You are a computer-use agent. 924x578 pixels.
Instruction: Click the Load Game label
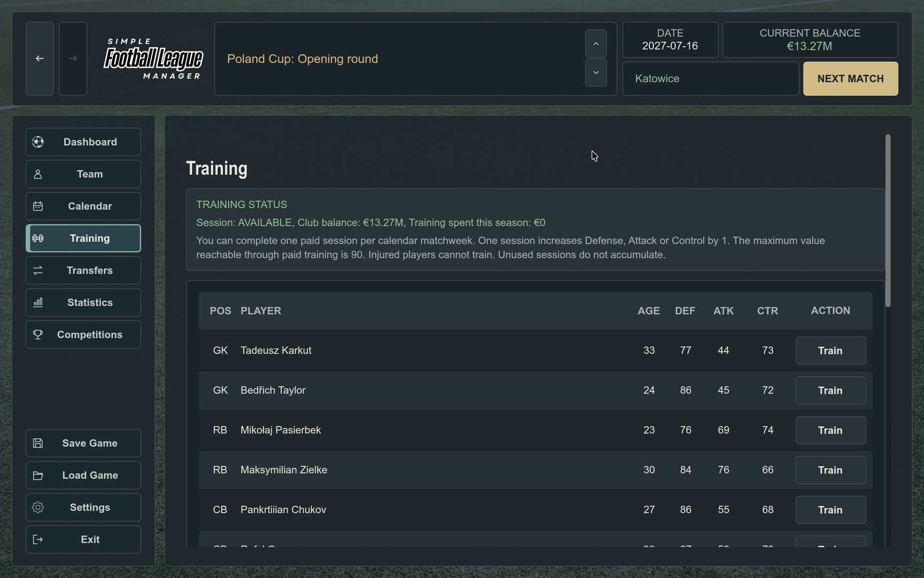pos(90,475)
